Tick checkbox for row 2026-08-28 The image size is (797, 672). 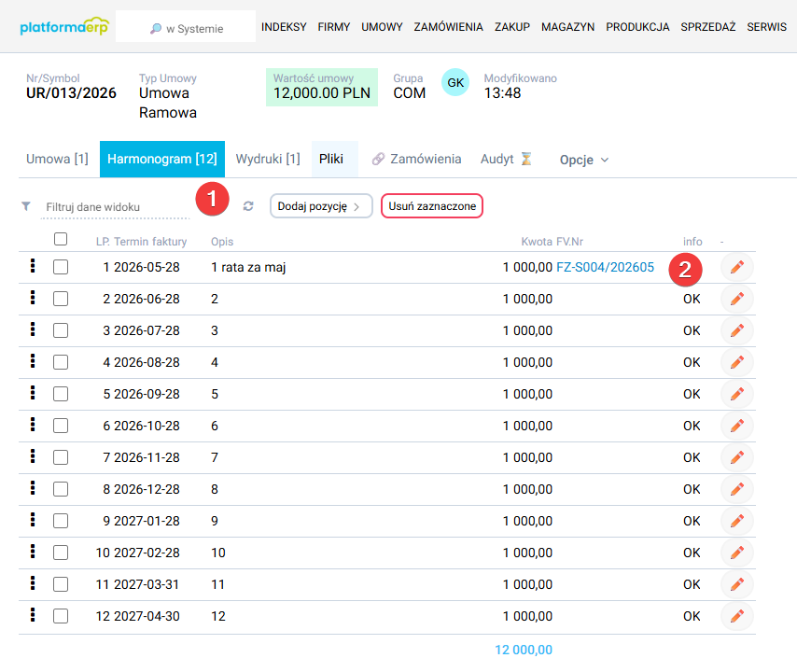pyautogui.click(x=61, y=362)
